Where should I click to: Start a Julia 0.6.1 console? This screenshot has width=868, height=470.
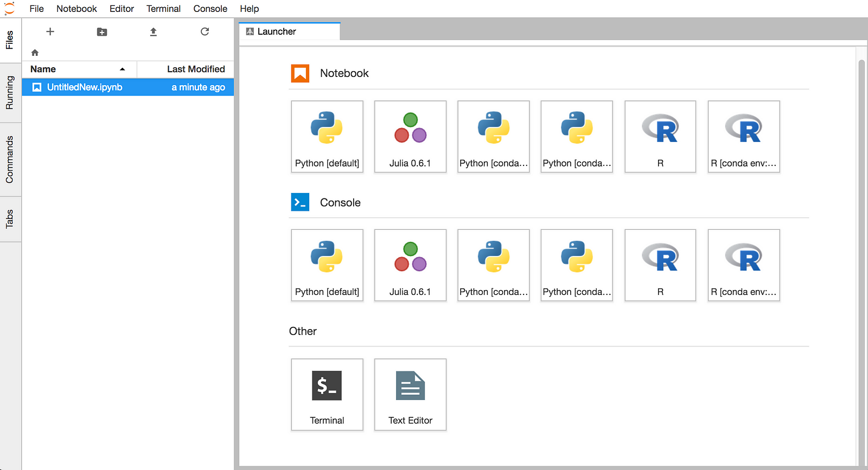(x=410, y=265)
